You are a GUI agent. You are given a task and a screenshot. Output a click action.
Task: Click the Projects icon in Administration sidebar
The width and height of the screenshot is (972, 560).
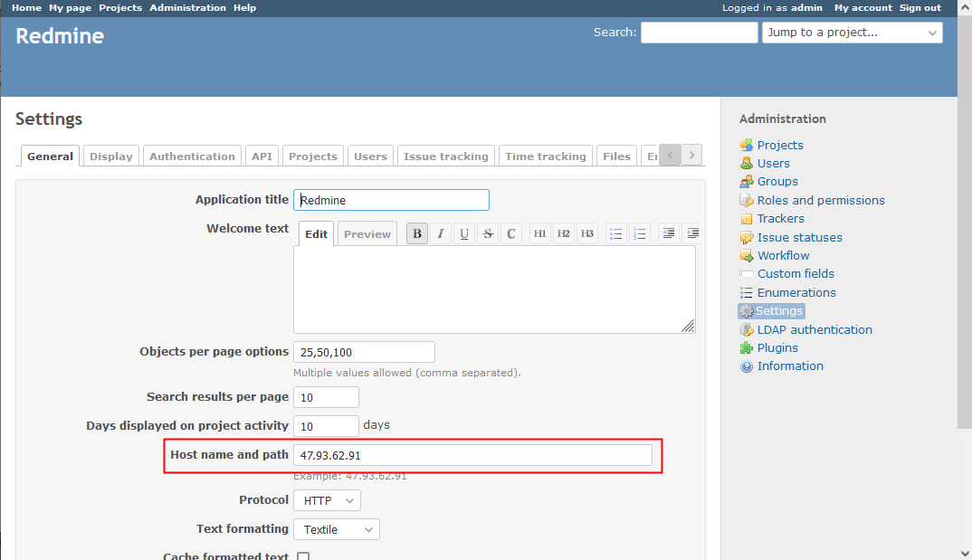[747, 145]
